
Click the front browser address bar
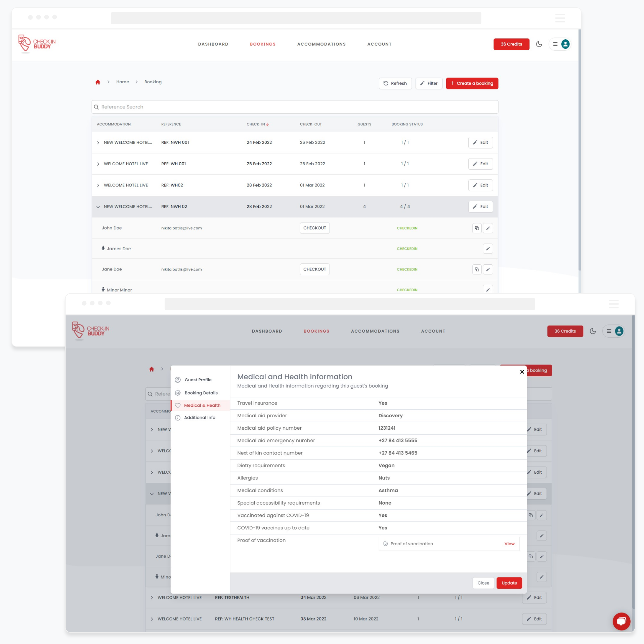pos(349,304)
